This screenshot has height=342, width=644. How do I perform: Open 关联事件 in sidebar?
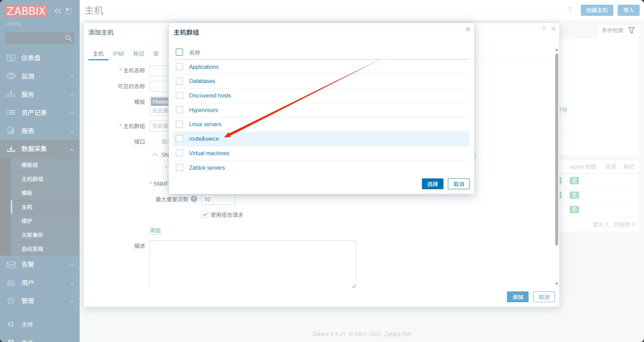point(32,235)
